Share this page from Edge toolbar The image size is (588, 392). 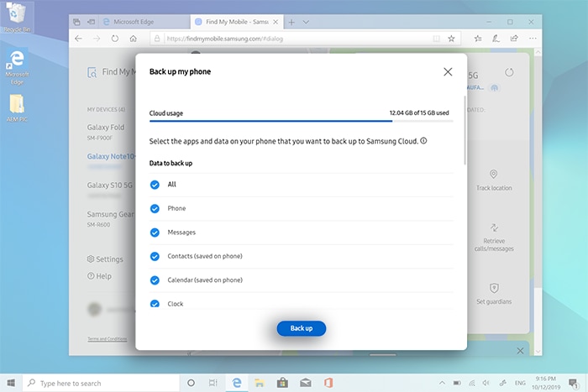pyautogui.click(x=514, y=39)
